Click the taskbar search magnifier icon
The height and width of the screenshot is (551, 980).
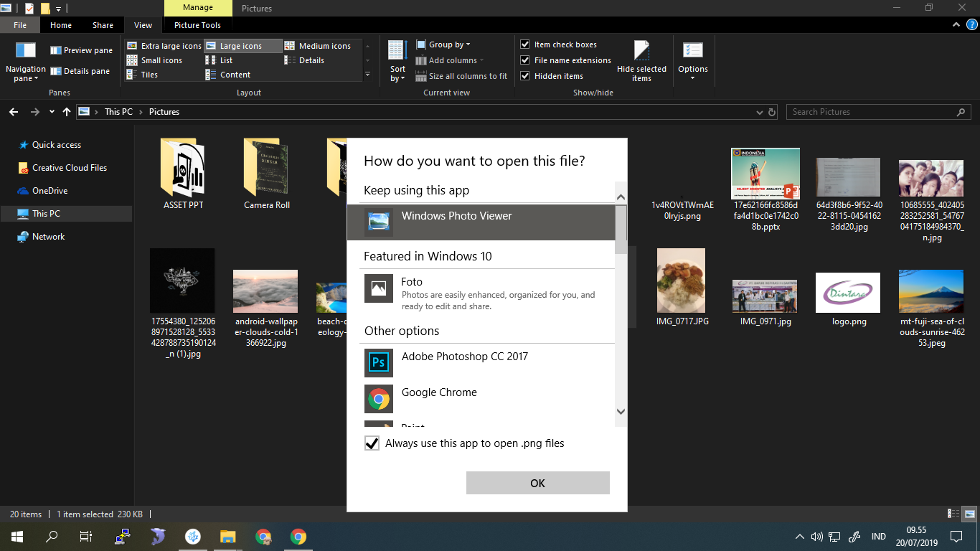pos(52,537)
